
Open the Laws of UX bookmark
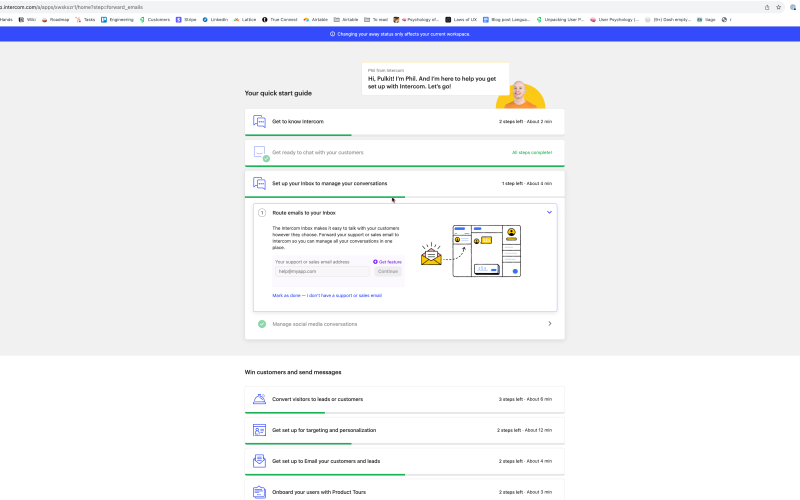pyautogui.click(x=461, y=19)
